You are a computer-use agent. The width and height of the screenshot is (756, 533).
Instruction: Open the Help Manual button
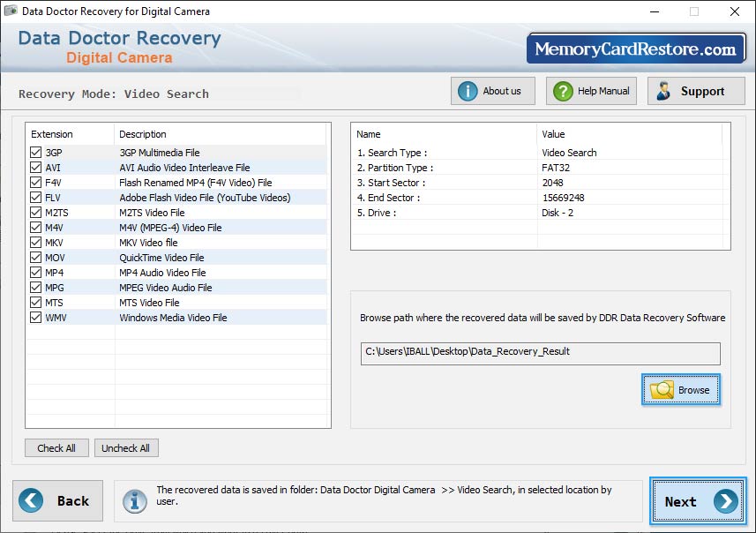[x=591, y=91]
